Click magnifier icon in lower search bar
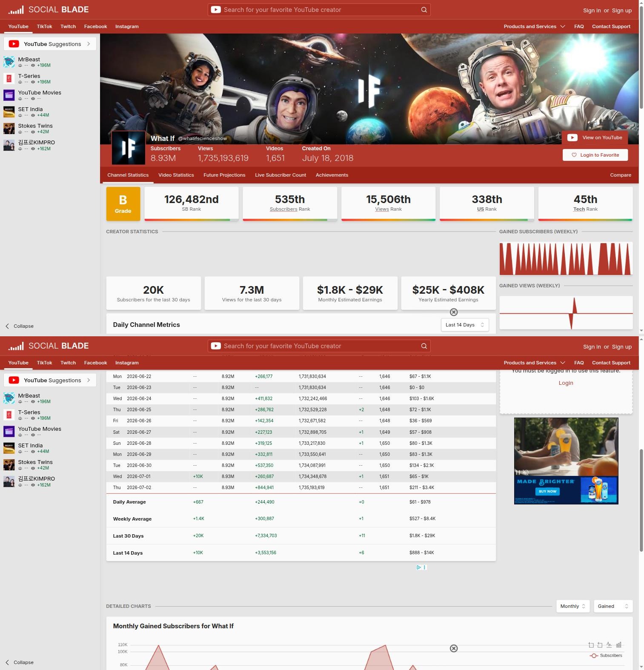 (x=424, y=346)
